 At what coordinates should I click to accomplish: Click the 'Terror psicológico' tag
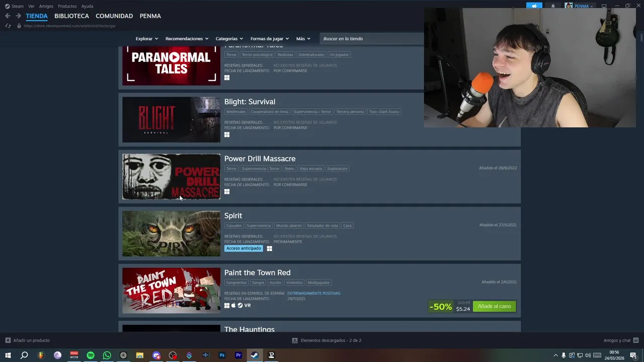click(257, 54)
